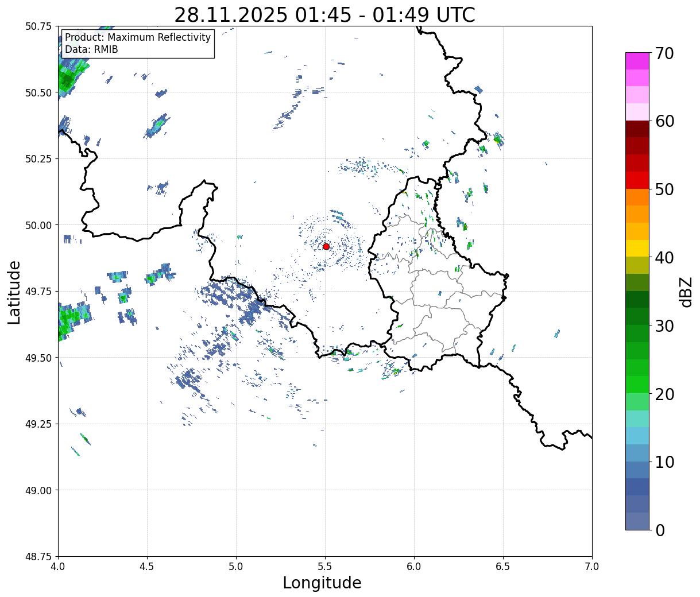Click the plot title showing 28.11.2025 01:45 - 01:49 UTC
This screenshot has width=700, height=597.
click(324, 15)
